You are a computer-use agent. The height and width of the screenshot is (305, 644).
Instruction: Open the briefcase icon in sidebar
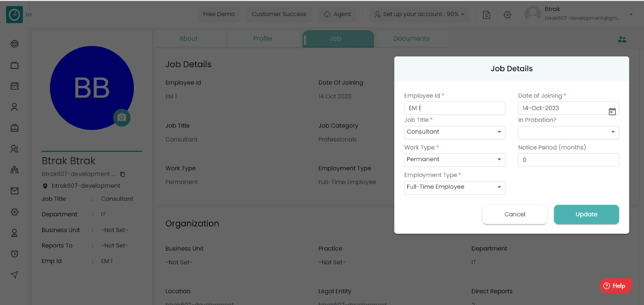click(x=14, y=128)
